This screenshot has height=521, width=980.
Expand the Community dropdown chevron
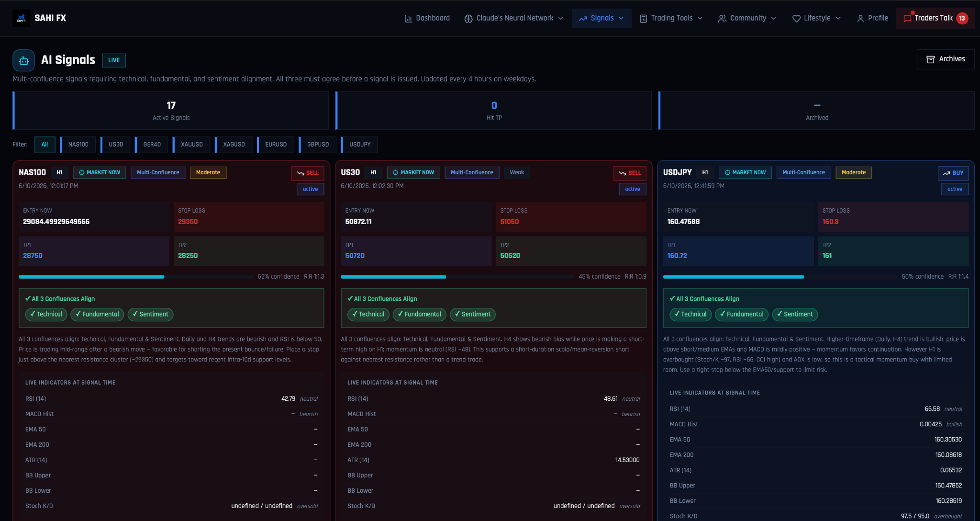click(774, 19)
